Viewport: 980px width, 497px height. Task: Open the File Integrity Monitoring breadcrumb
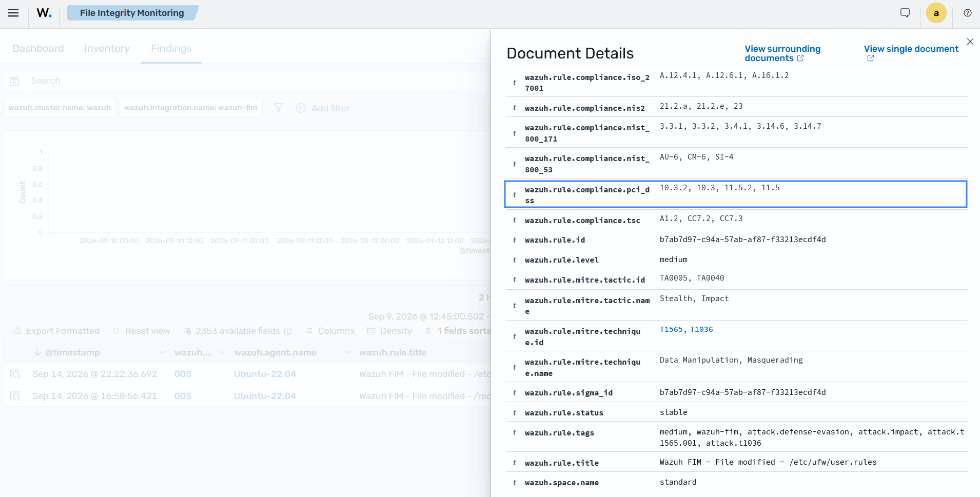pyautogui.click(x=132, y=13)
